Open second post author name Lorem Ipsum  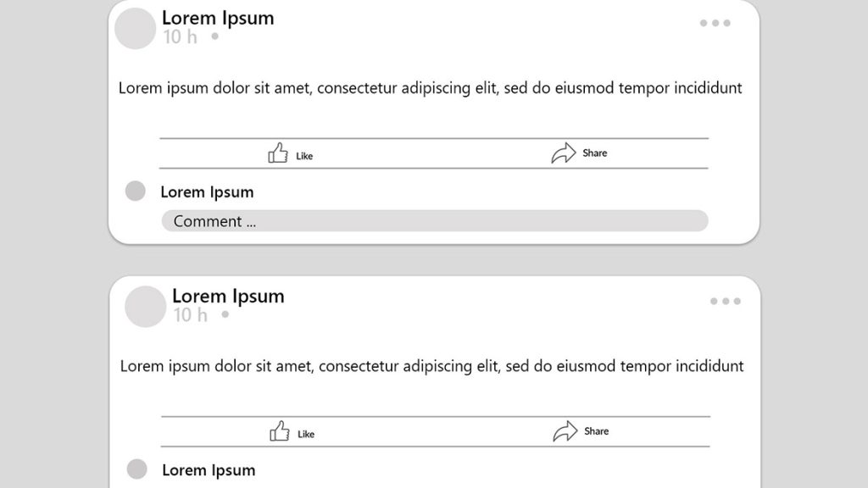pyautogui.click(x=228, y=296)
